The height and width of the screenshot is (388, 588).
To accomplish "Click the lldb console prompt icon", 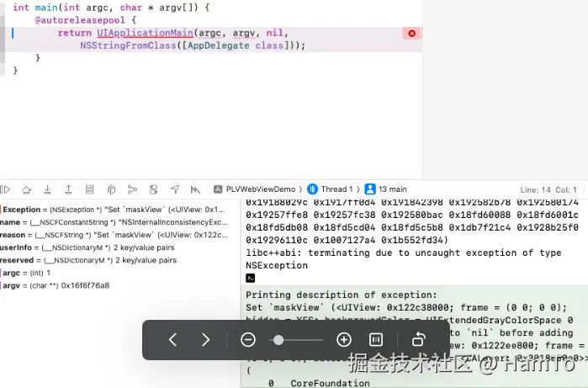I will pyautogui.click(x=250, y=278).
